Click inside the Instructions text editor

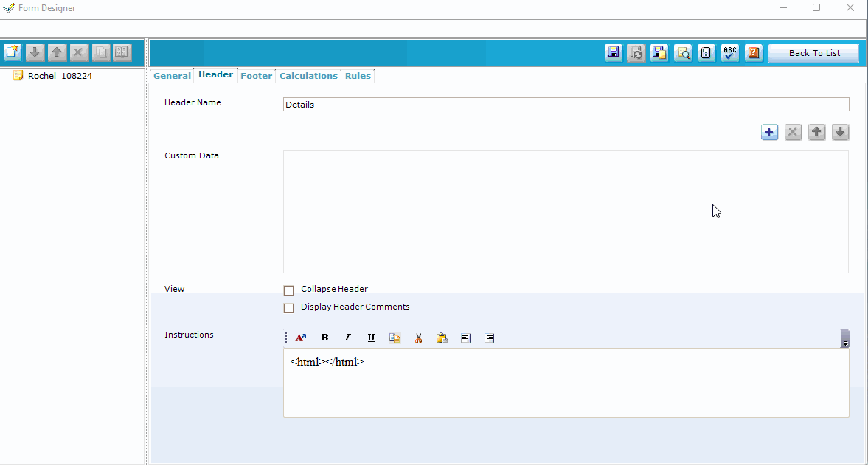(x=566, y=382)
